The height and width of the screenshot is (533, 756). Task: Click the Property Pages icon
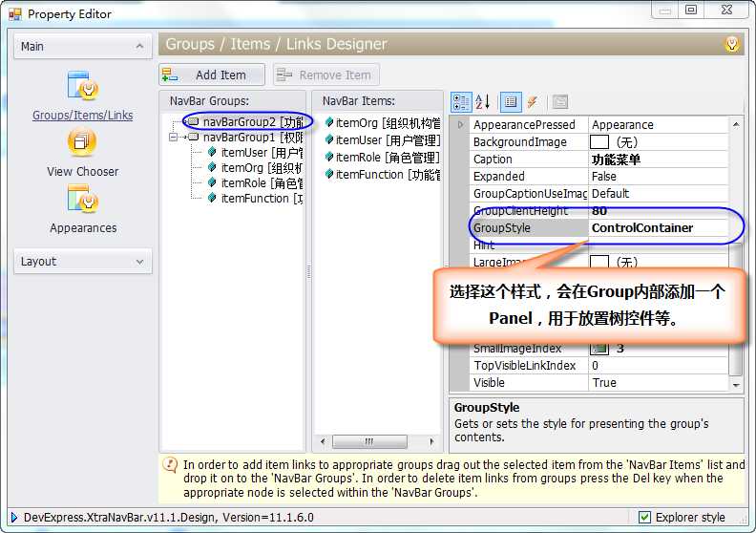559,102
